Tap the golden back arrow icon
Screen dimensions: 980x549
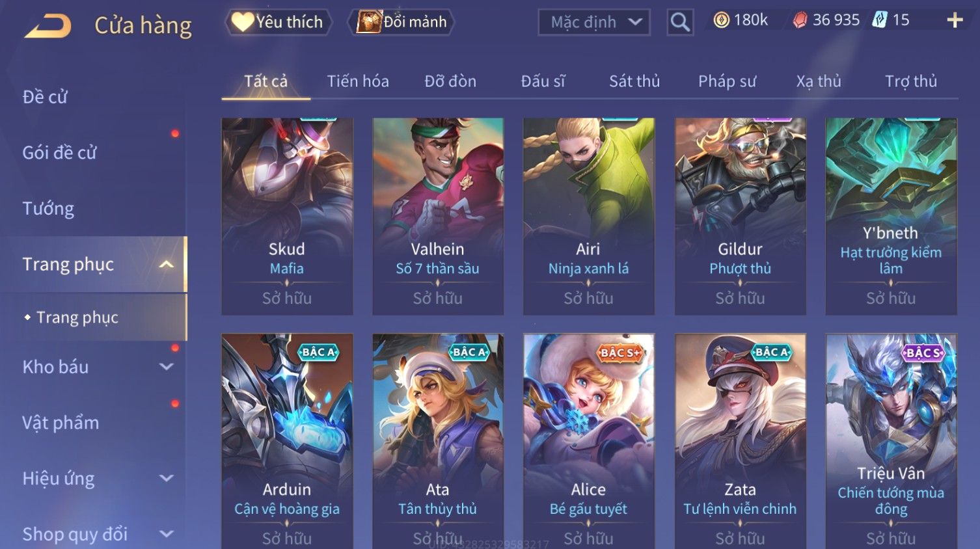pos(48,27)
